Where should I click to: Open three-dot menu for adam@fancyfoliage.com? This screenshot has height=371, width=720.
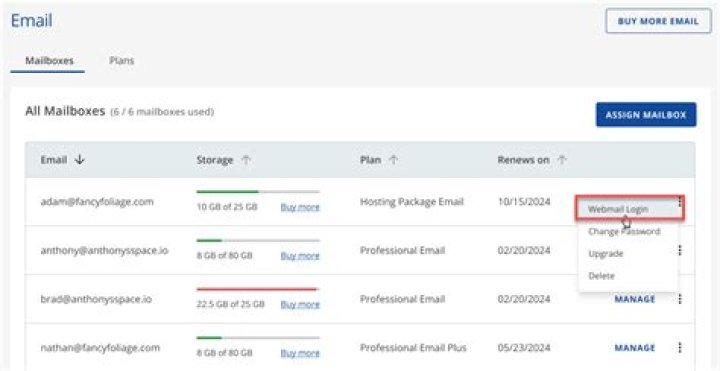click(680, 202)
